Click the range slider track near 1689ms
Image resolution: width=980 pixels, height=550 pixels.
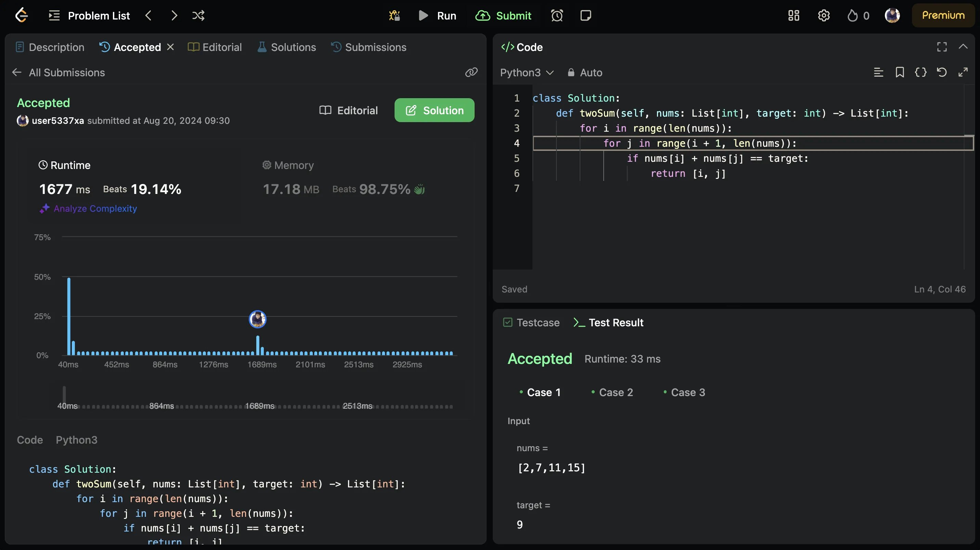pos(260,406)
